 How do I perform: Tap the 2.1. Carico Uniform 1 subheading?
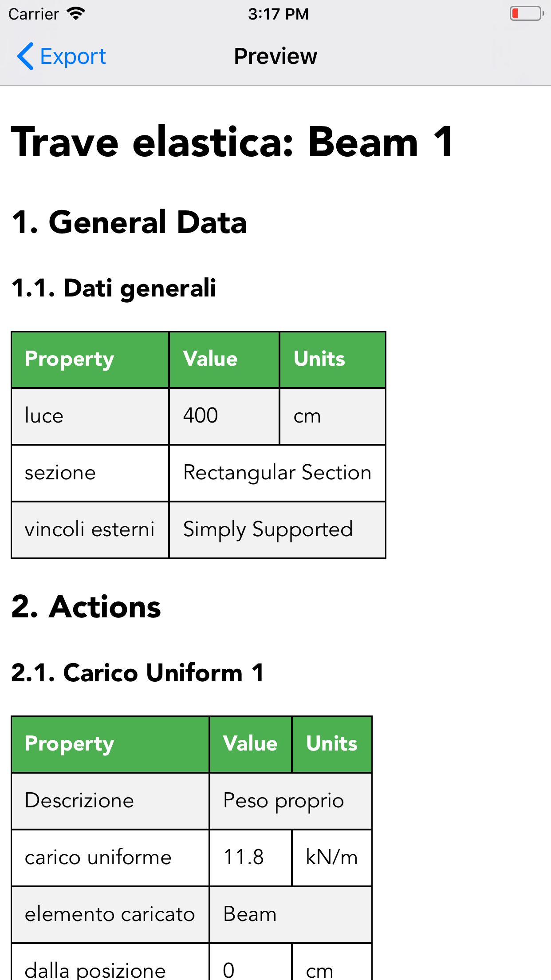coord(138,673)
